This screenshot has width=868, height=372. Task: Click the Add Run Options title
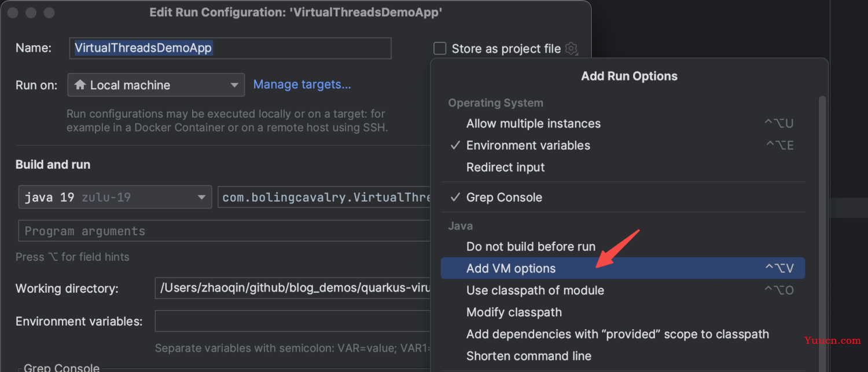coord(629,76)
